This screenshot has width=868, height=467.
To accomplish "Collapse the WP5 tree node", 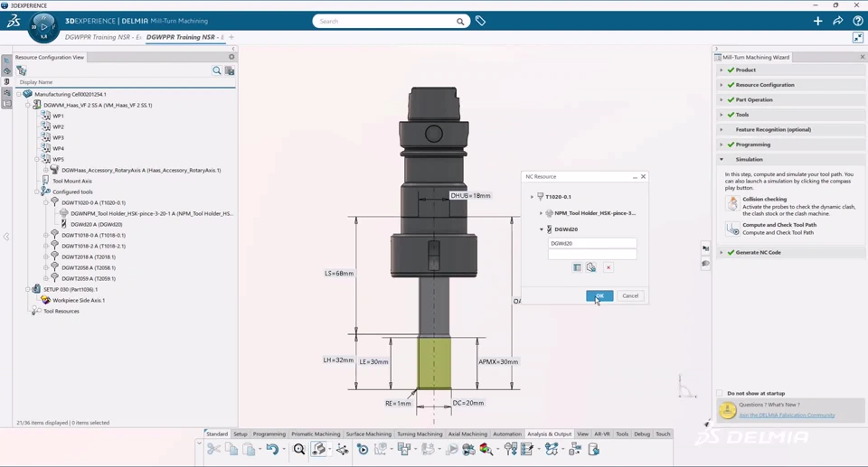I will coord(36,159).
